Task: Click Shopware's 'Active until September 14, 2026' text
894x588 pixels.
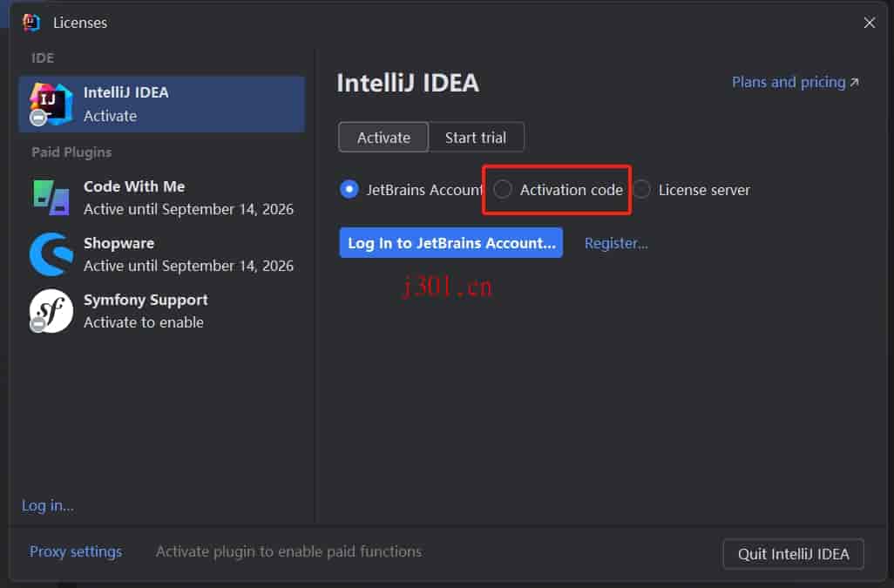Action: (x=189, y=266)
